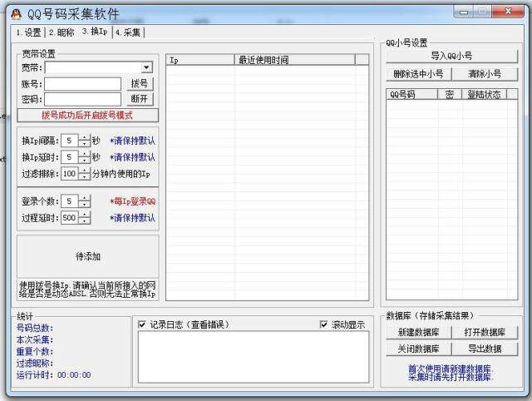Click the 清除小号 button

pos(485,74)
